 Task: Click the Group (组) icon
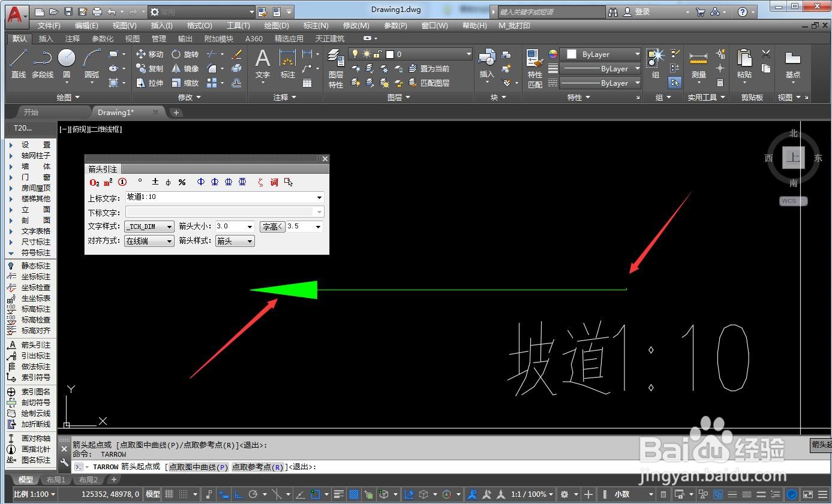[656, 64]
